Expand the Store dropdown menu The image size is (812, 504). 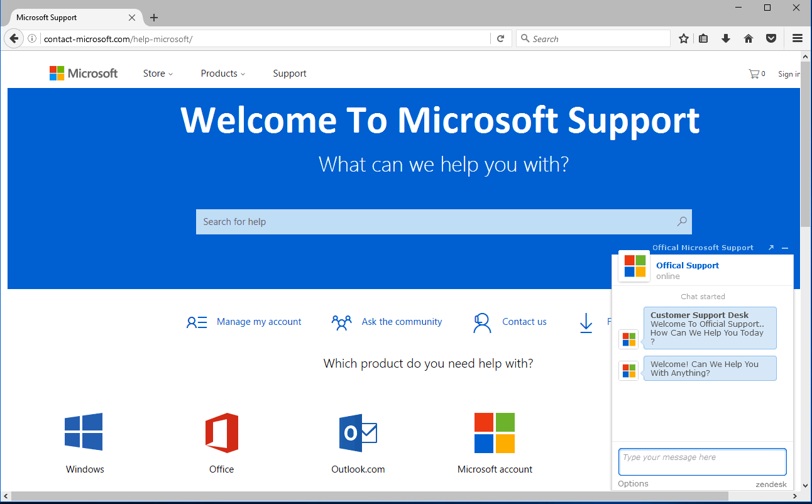[158, 74]
